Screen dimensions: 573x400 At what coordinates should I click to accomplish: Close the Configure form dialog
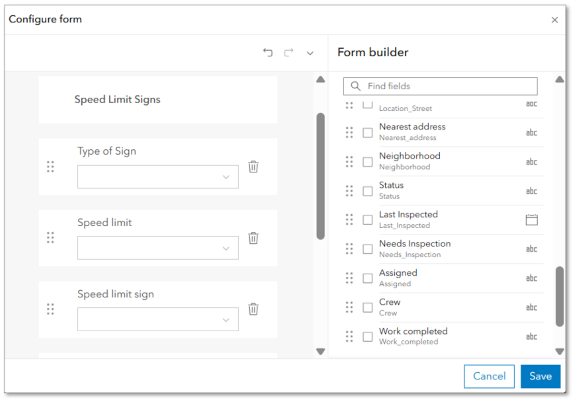coord(554,20)
